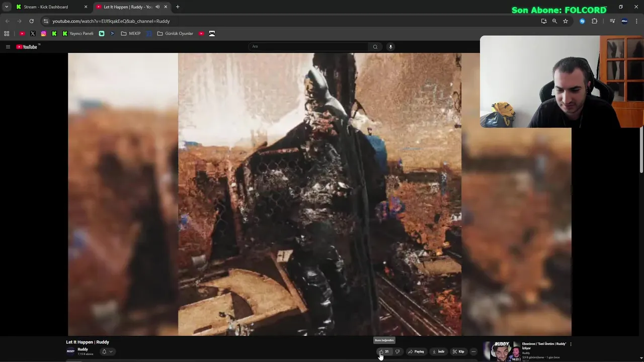Open the Günlük Oyunlar bookmarks folder
This screenshot has height=362, width=644.
175,34
